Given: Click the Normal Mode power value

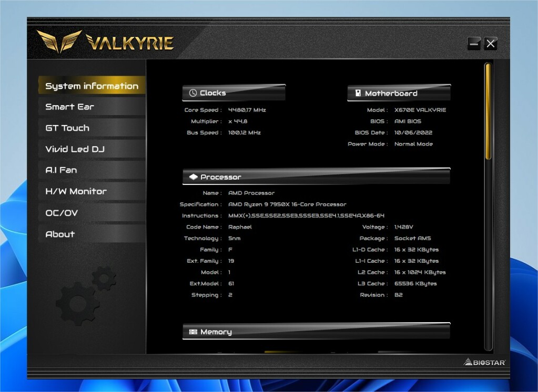Looking at the screenshot, I should (x=413, y=143).
